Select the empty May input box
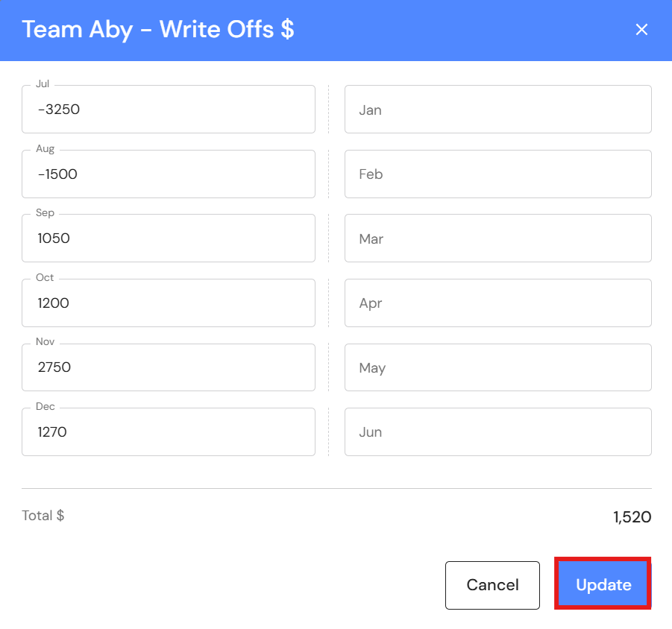Image resolution: width=672 pixels, height=629 pixels. [x=497, y=367]
